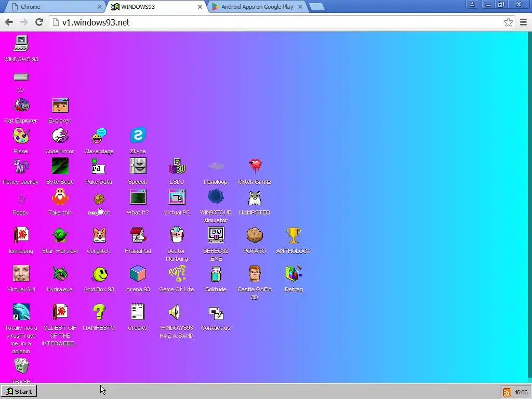The image size is (532, 399).
Task: Open OLDEST GIF OF THE INTERWEBZ
Action: pos(60,312)
